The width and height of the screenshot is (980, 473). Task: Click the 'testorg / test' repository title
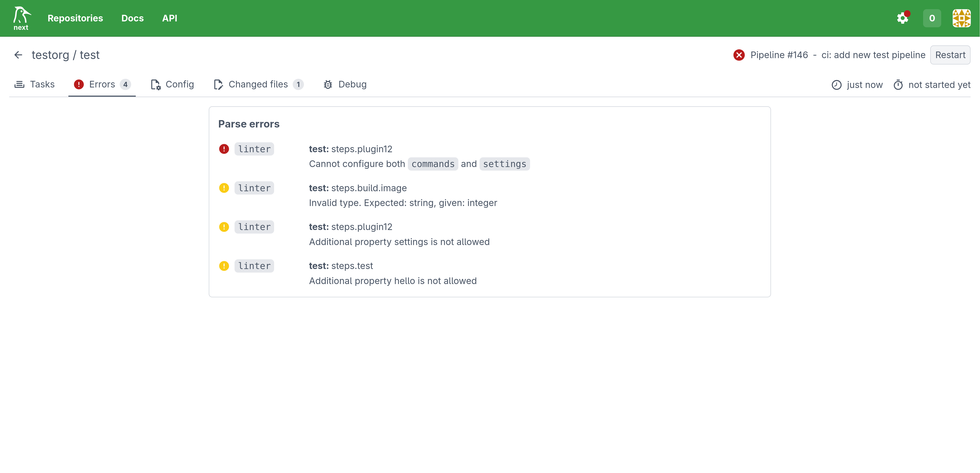(65, 55)
